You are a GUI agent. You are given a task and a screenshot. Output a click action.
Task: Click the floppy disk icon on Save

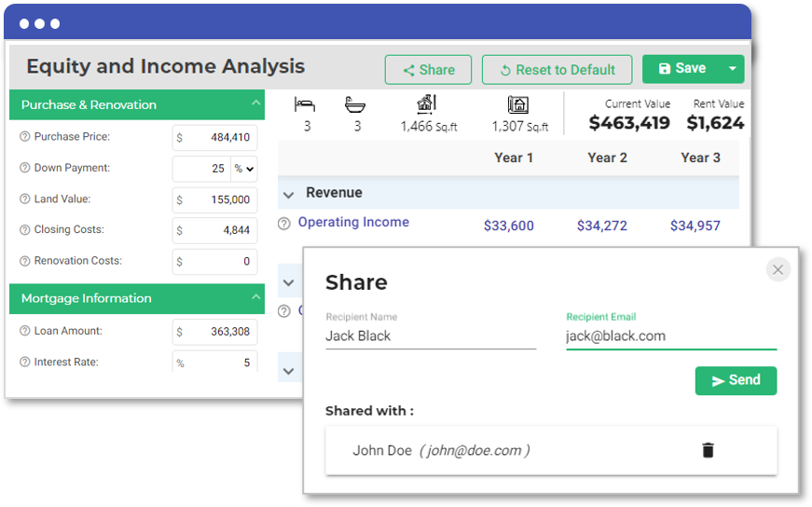[x=664, y=69]
